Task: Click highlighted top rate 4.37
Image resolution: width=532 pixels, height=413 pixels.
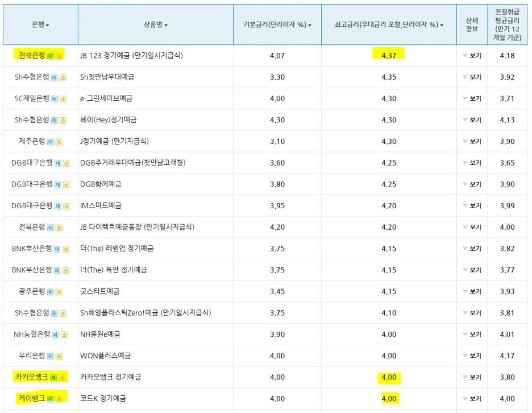Action: (x=388, y=55)
